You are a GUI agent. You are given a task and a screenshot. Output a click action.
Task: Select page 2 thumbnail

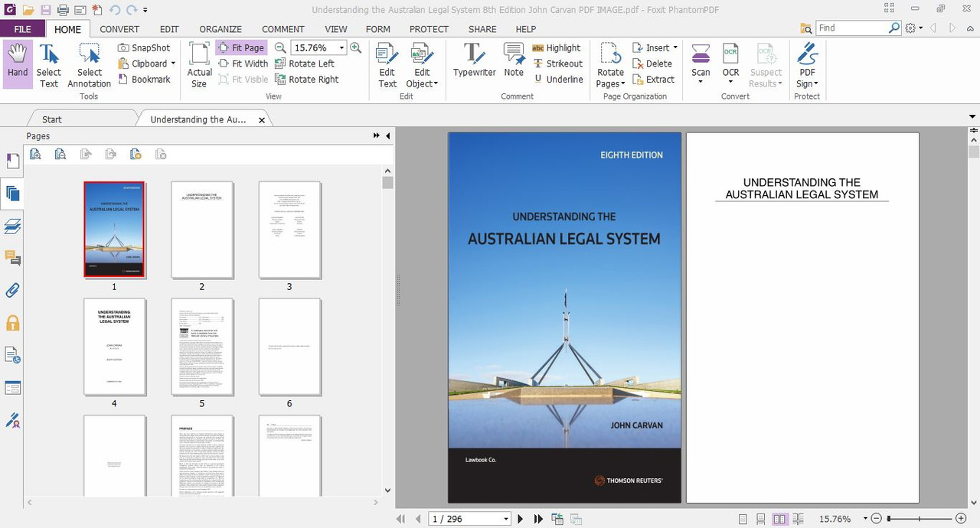point(202,230)
